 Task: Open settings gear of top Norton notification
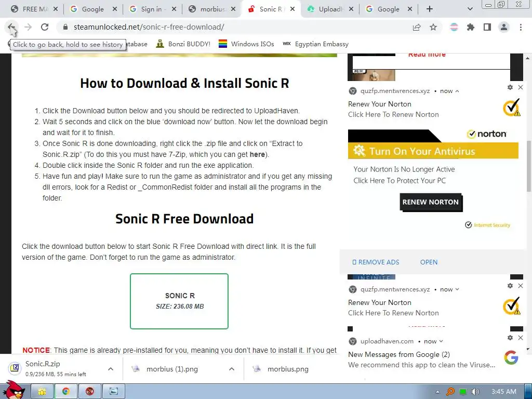[510, 87]
